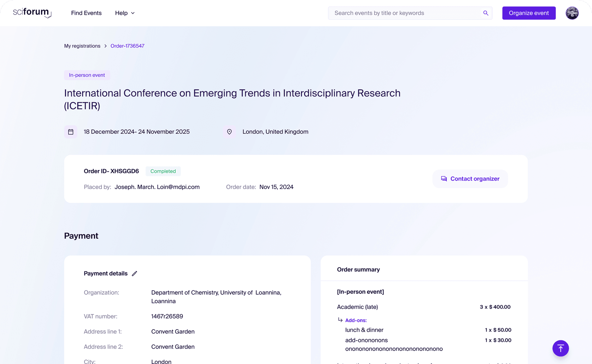This screenshot has width=592, height=364.
Task: Select VAT number 1467r26589
Action: point(167,316)
